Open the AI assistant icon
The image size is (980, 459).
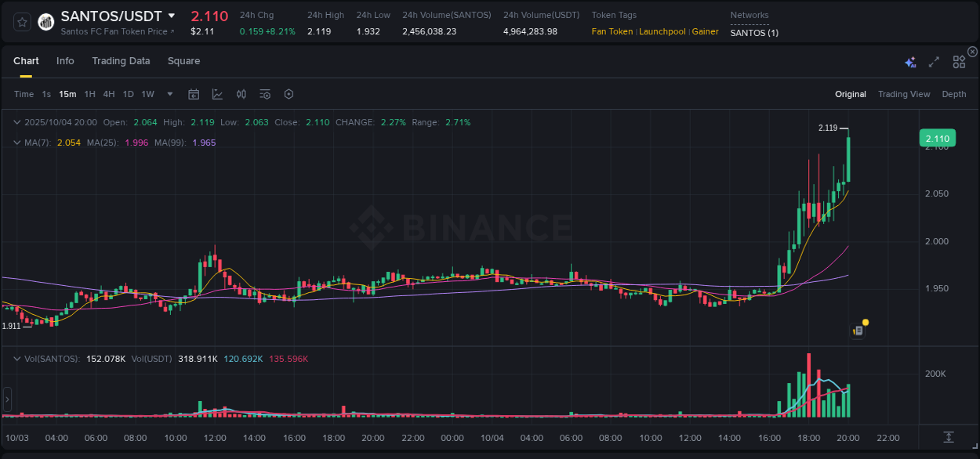(910, 63)
